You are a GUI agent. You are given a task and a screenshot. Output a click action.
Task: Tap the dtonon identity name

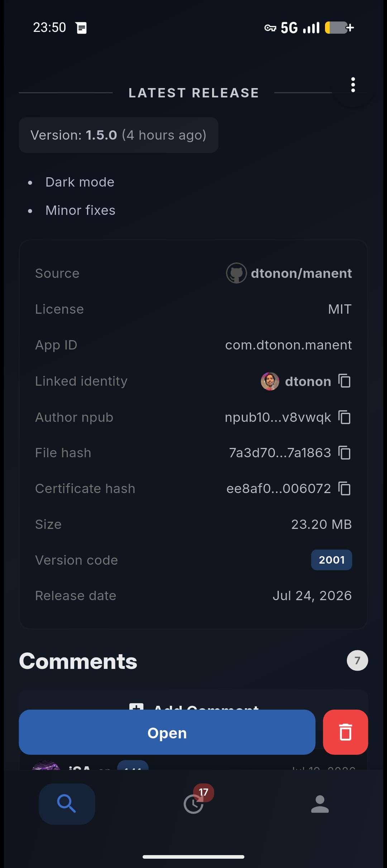point(308,381)
